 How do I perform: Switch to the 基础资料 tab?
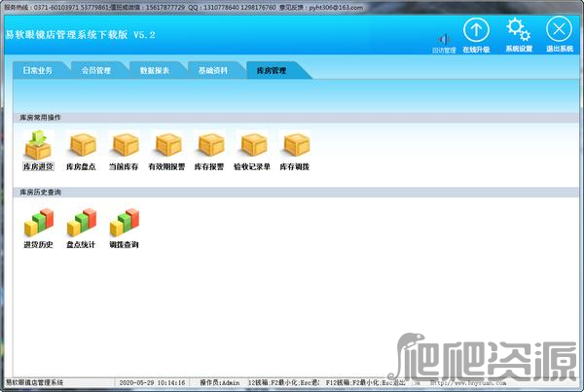213,70
